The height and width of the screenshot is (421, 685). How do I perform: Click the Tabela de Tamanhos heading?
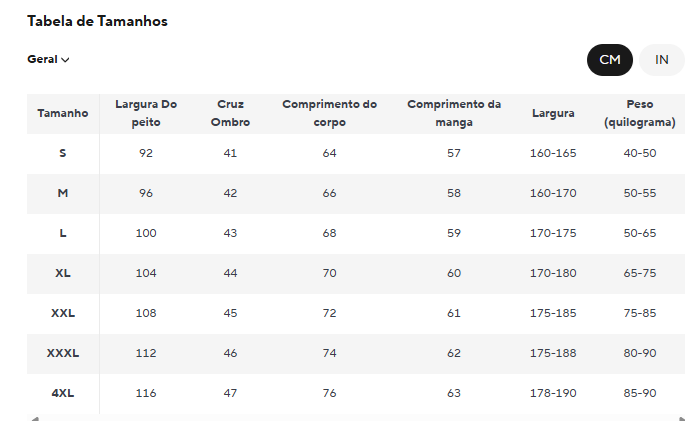coord(97,21)
